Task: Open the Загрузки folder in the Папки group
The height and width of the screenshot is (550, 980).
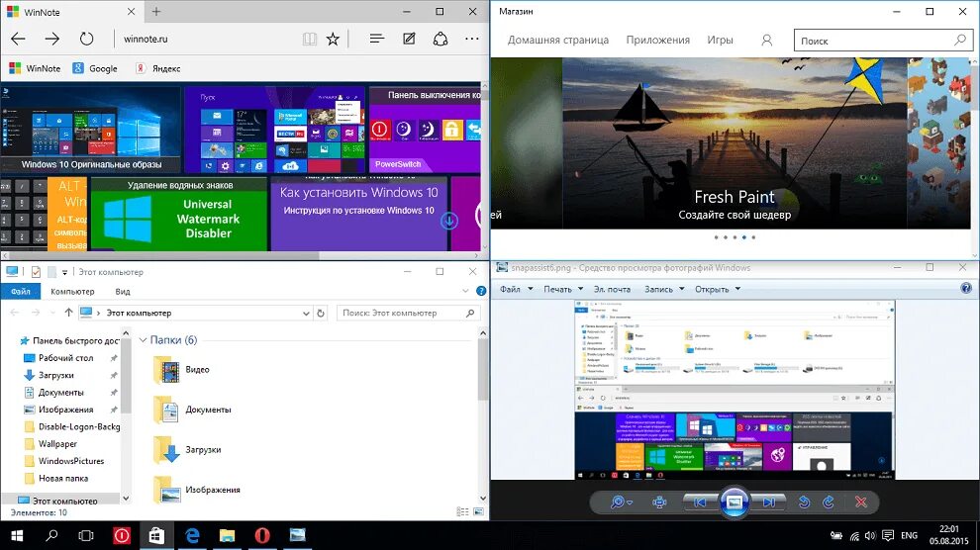Action: 187,449
